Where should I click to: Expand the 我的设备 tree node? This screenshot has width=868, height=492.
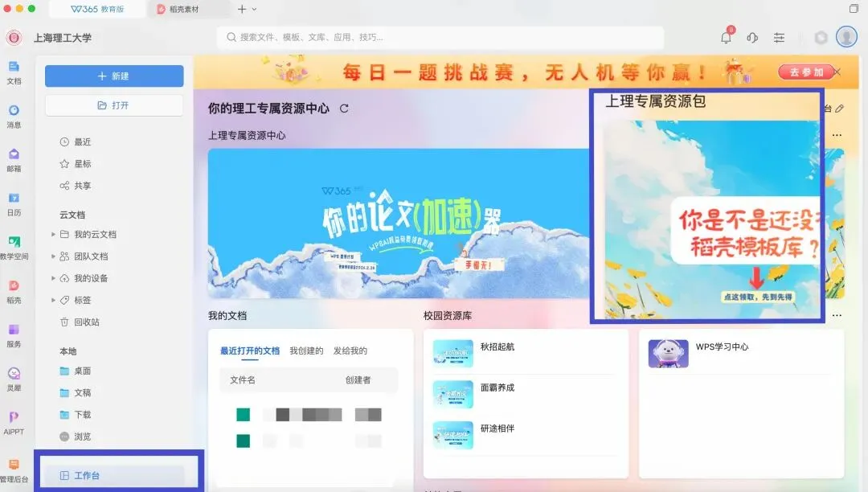[53, 278]
